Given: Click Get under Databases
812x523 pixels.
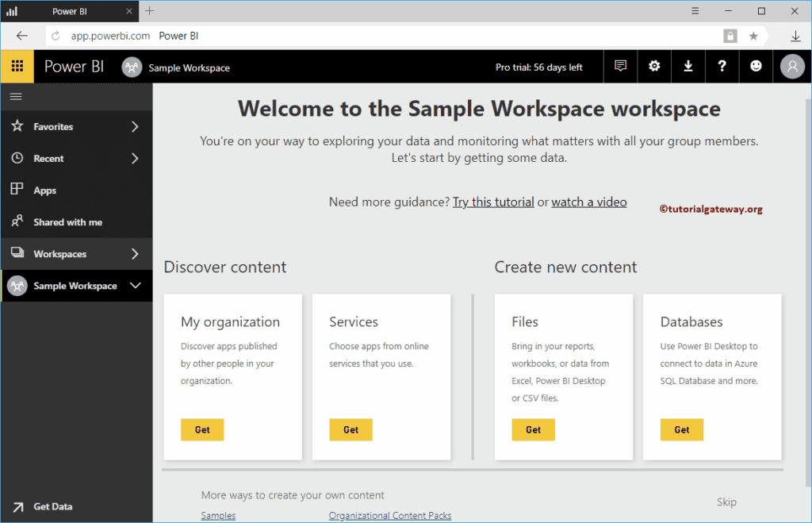Looking at the screenshot, I should click(681, 429).
